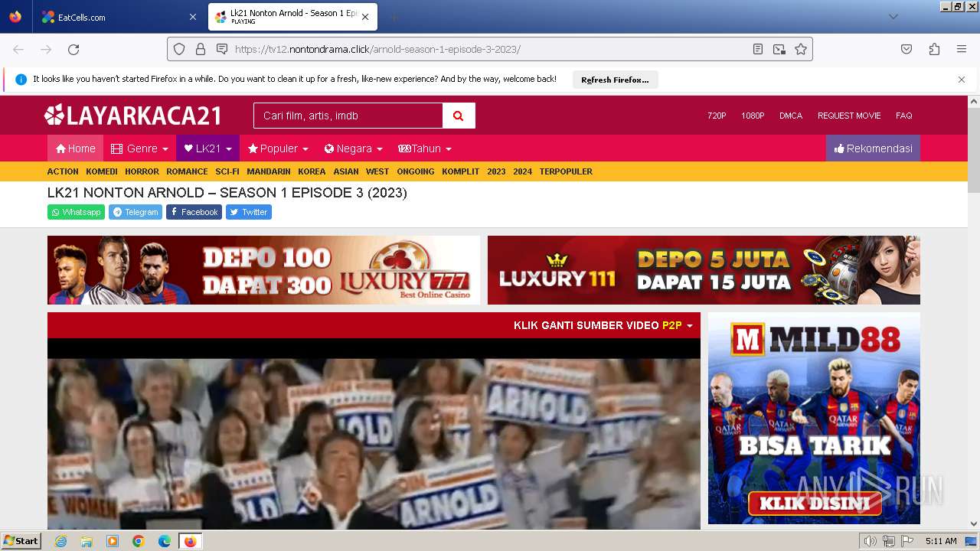The height and width of the screenshot is (551, 980).
Task: Select the KOMEDI category
Action: click(102, 171)
